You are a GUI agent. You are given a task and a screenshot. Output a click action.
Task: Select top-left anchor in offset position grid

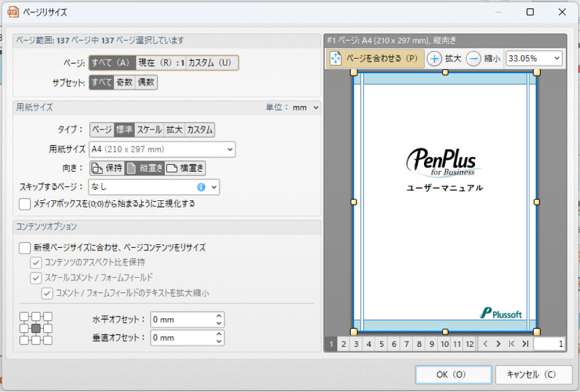click(24, 316)
